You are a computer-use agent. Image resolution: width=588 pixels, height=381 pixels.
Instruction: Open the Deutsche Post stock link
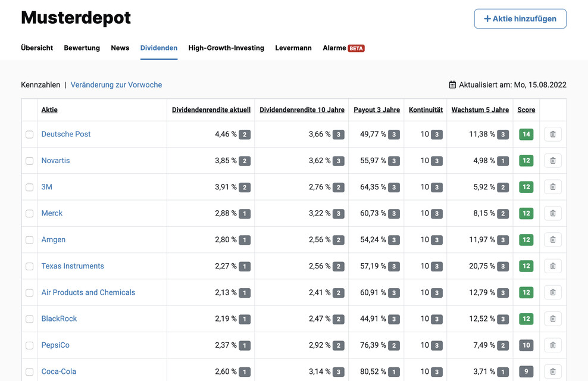pos(66,135)
